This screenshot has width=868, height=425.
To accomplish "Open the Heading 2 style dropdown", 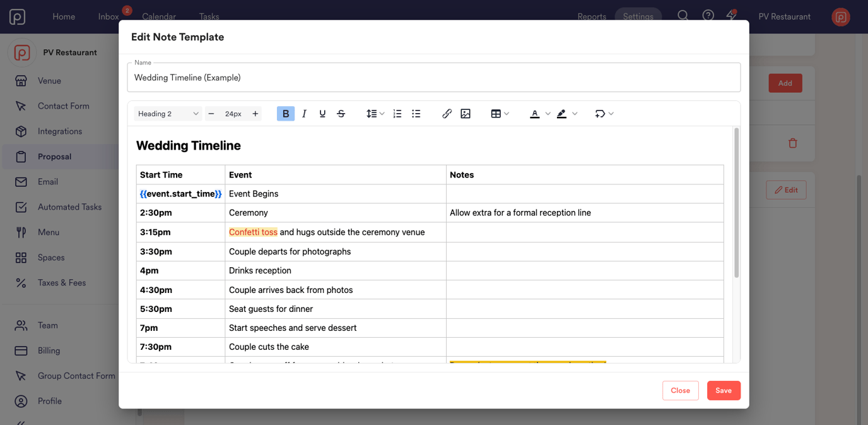I will (x=168, y=114).
